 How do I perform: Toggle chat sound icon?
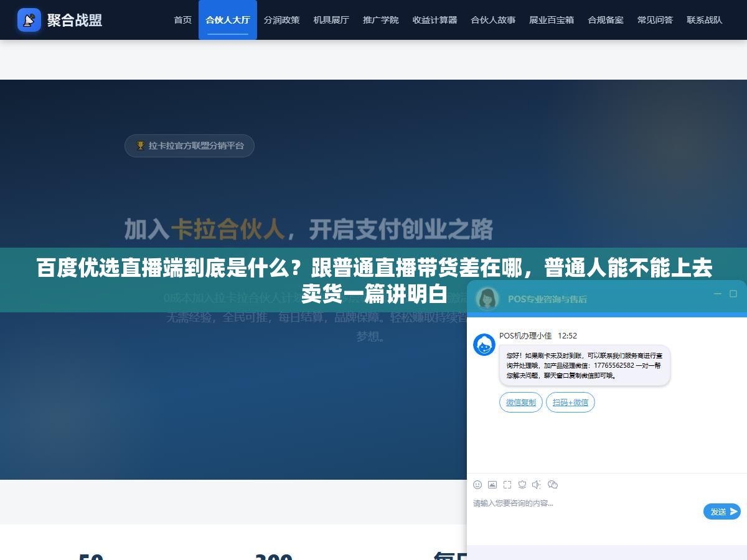pos(537,485)
